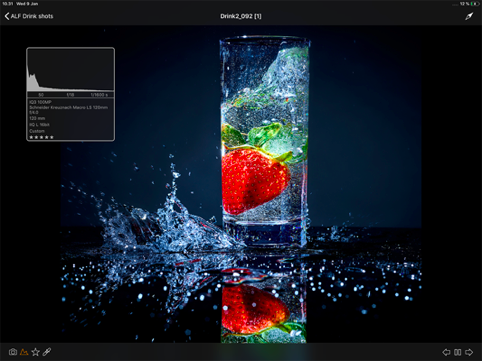This screenshot has height=361, width=482.
Task: Toggle the orange histogram overlay icon
Action: [24, 352]
